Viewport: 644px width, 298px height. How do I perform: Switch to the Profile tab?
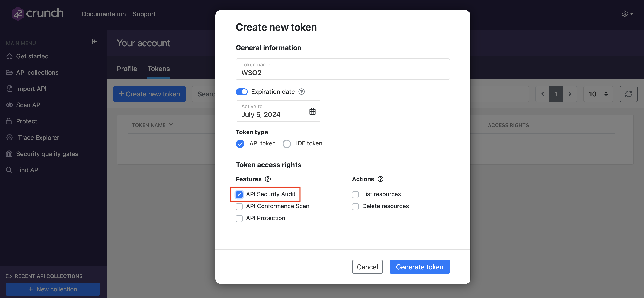pos(127,69)
